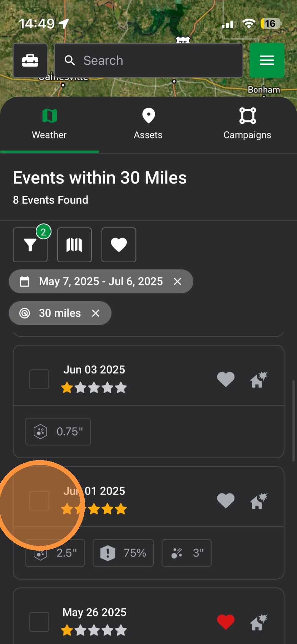Switch to the Assets tab
The image size is (297, 644).
tap(148, 125)
